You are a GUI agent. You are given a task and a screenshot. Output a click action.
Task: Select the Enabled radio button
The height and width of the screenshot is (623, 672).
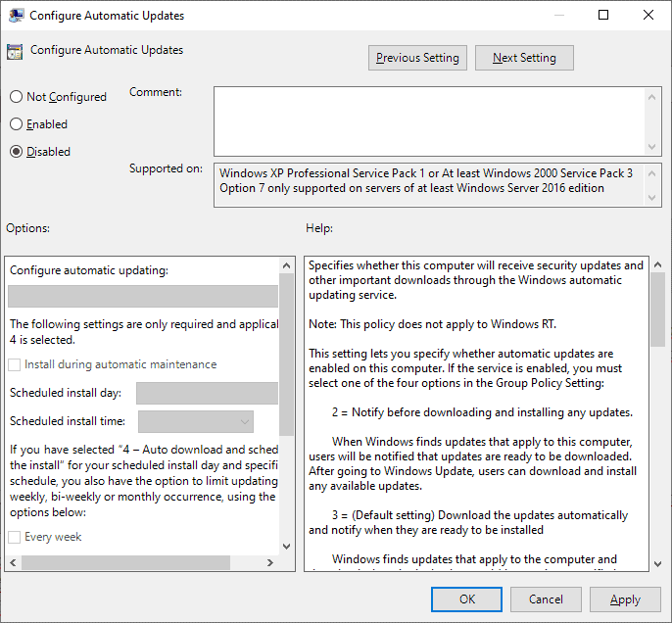click(17, 123)
